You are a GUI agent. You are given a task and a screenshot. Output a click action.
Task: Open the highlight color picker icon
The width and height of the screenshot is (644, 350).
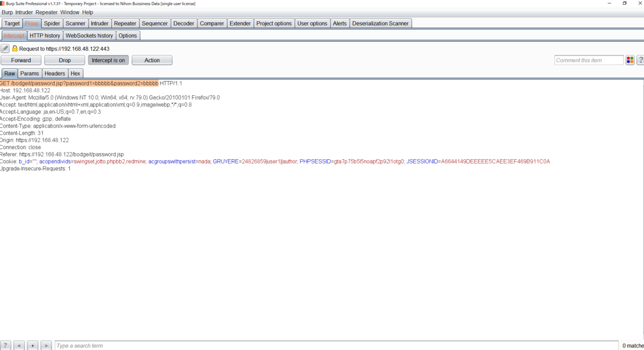630,60
